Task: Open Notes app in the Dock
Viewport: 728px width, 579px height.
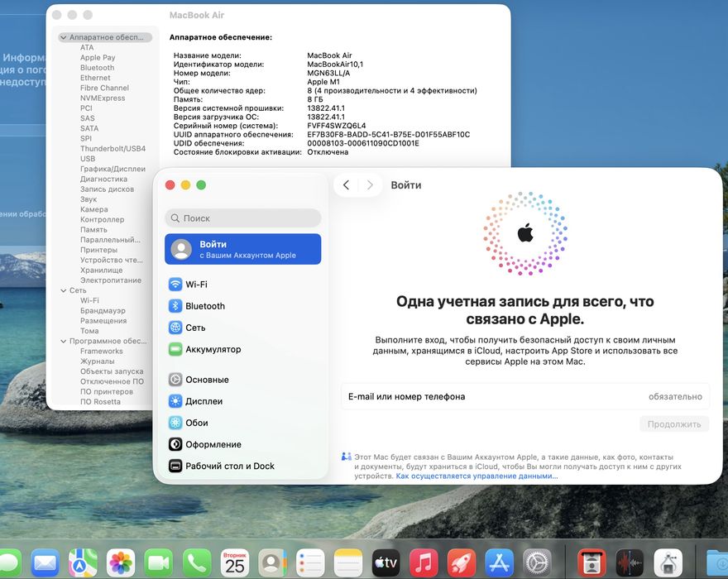Action: point(348,562)
